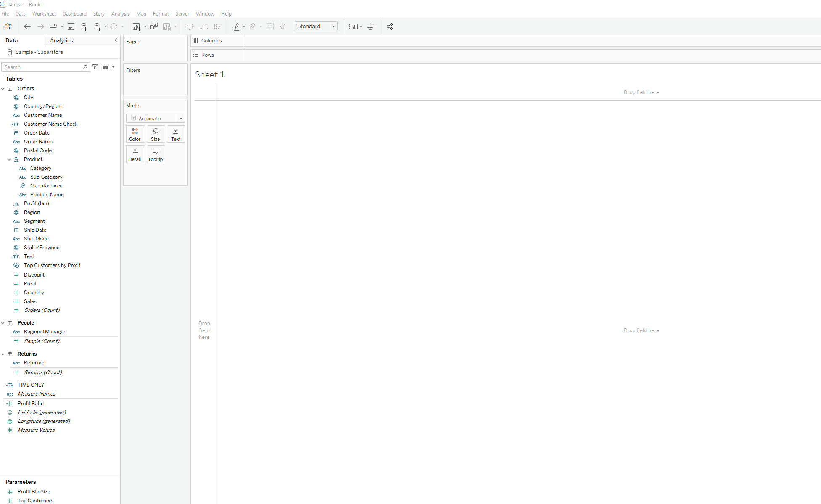This screenshot has width=821, height=504.
Task: Click the Duplicate sheet icon
Action: click(x=154, y=26)
